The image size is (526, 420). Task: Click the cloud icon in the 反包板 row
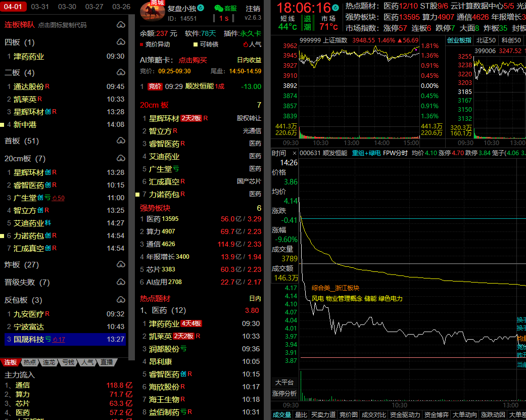121,300
